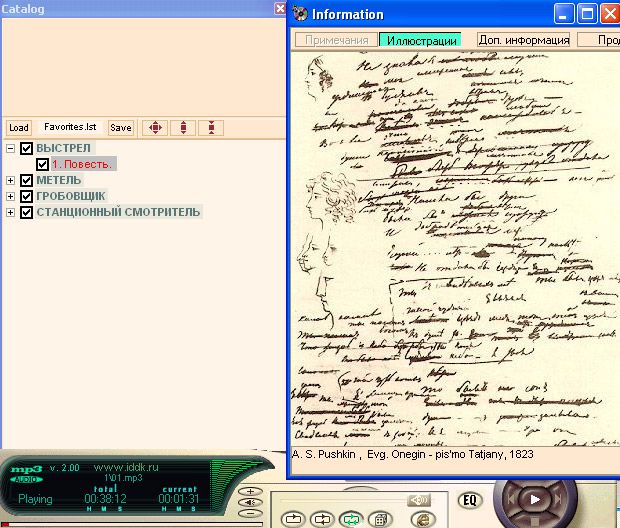Click the vertical expand arrows icon
This screenshot has height=528, width=620.
pyautogui.click(x=183, y=127)
